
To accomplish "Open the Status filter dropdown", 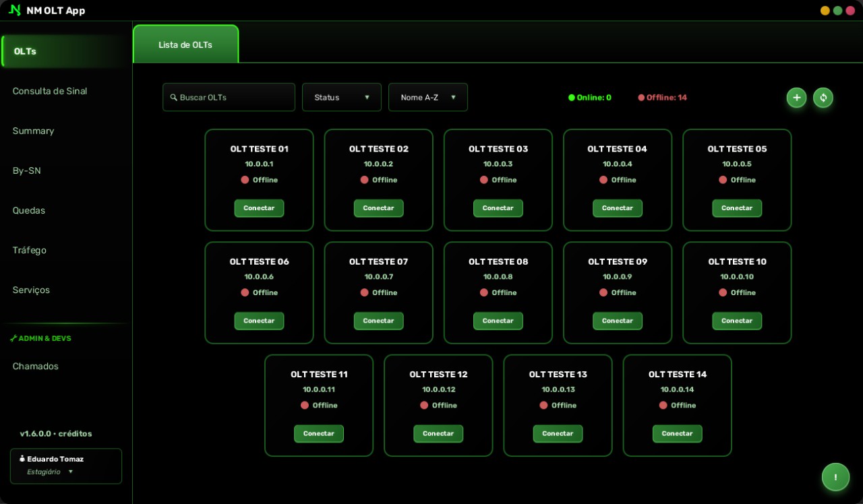I will click(x=342, y=97).
